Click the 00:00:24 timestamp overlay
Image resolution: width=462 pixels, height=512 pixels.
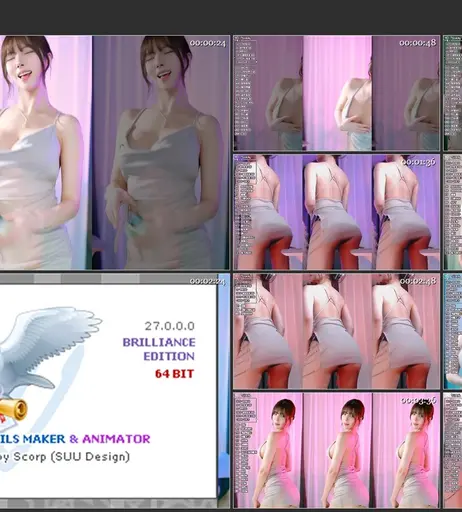coord(208,43)
